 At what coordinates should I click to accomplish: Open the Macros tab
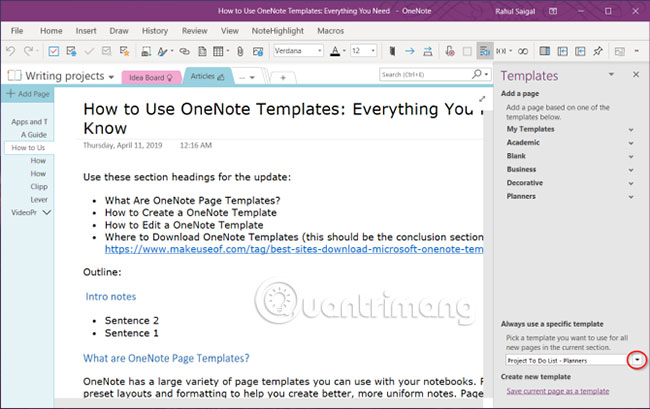point(330,31)
